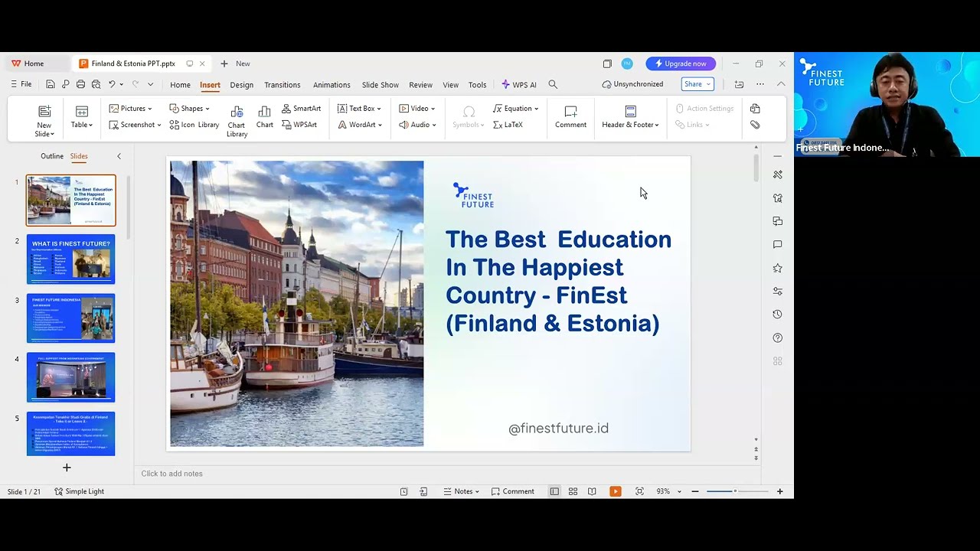Click the search magnifier icon
Viewport: 980px width, 551px height.
click(553, 84)
